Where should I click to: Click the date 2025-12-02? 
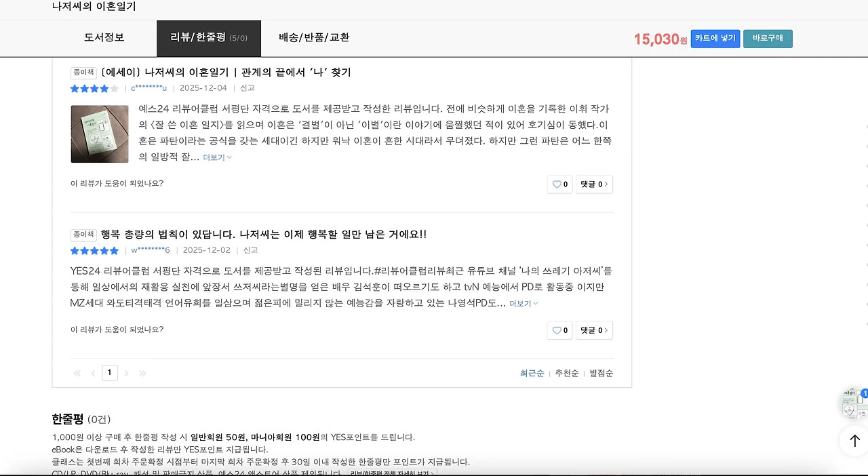pos(207,250)
